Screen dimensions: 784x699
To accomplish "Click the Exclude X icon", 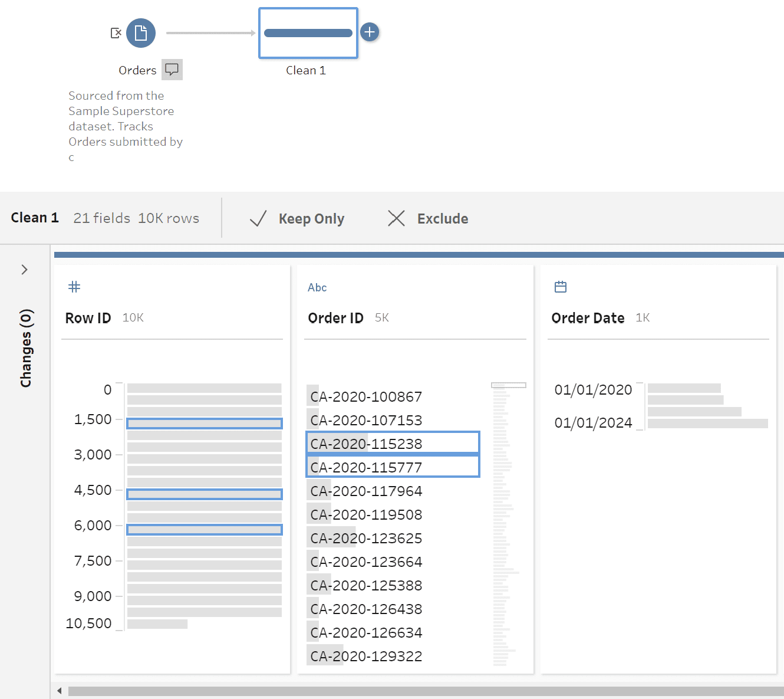I will click(396, 218).
